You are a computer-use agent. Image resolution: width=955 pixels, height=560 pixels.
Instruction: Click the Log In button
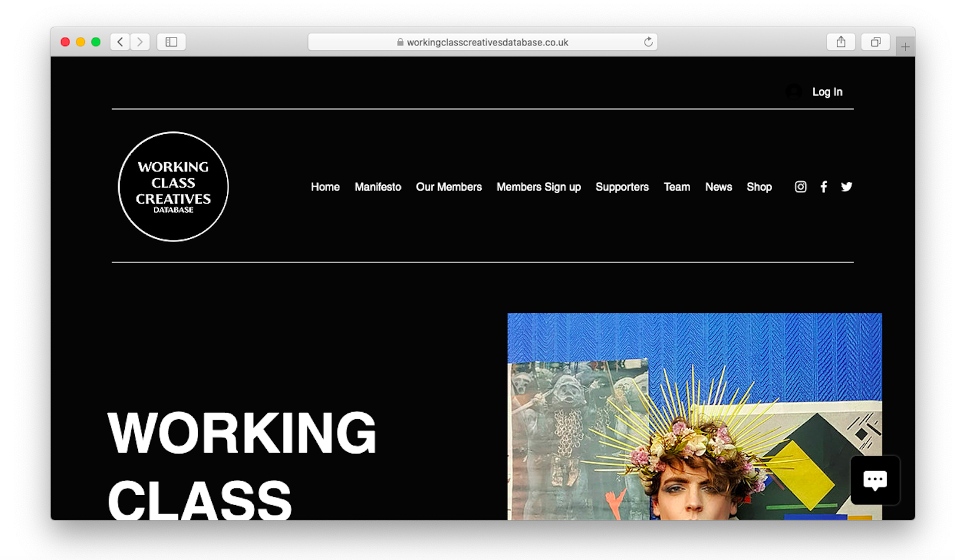pyautogui.click(x=827, y=92)
